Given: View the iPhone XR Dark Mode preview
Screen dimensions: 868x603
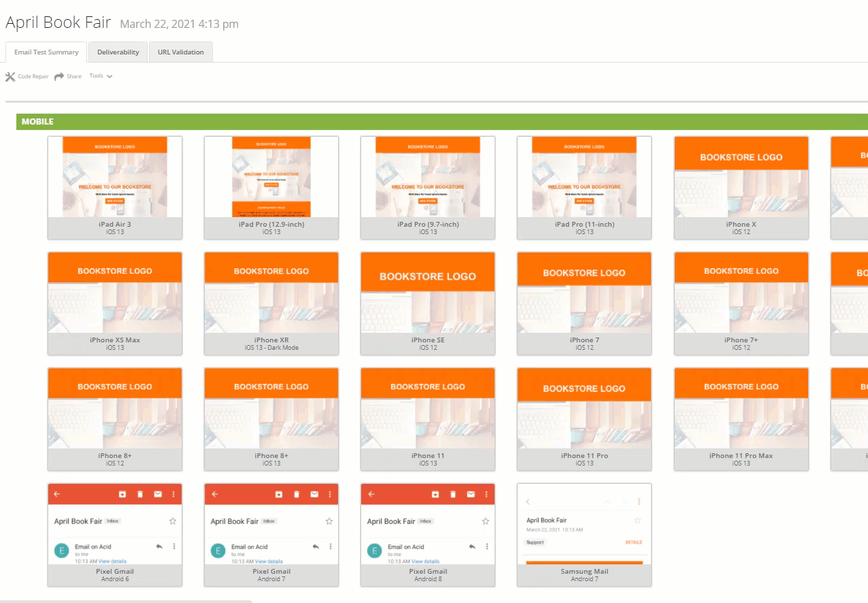Looking at the screenshot, I should (271, 304).
